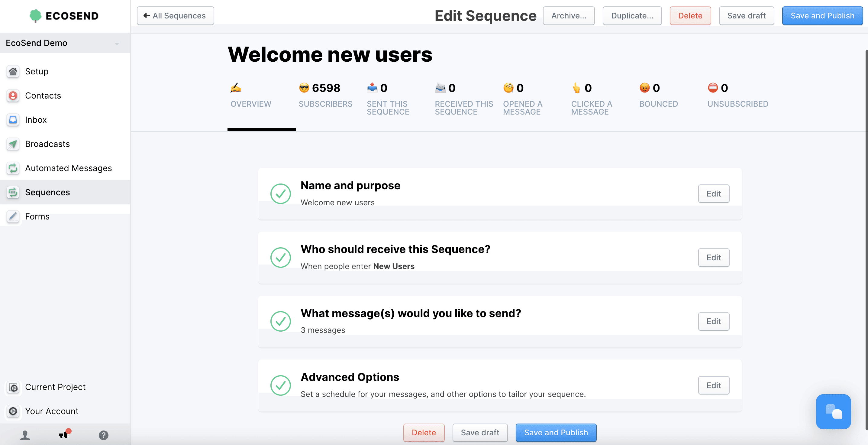Click checkmark beside What message(s) to send
868x445 pixels.
280,321
